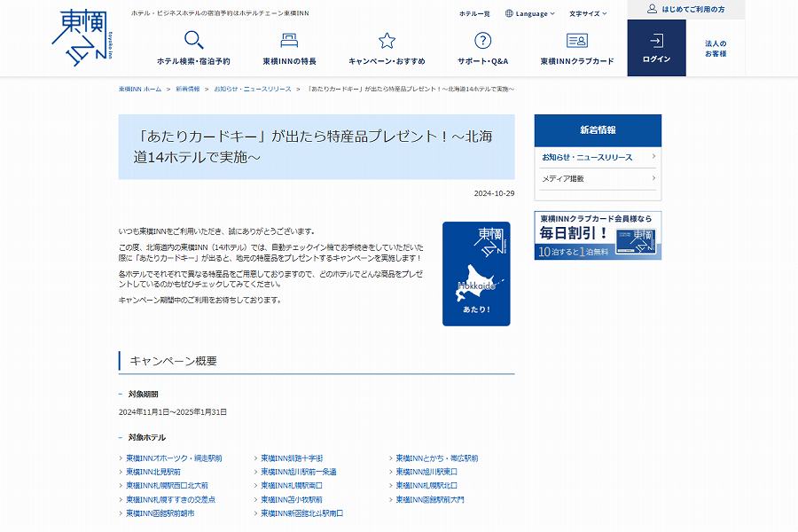The width and height of the screenshot is (798, 532).
Task: Click paragraph starting いつも東横INNをご利用いただき
Action: [x=217, y=231]
